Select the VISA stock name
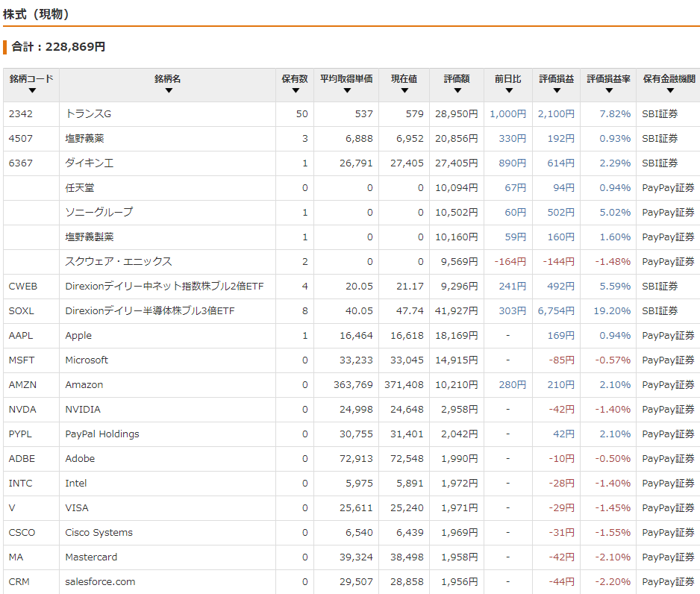Screen dimensions: 700x594 pos(77,508)
